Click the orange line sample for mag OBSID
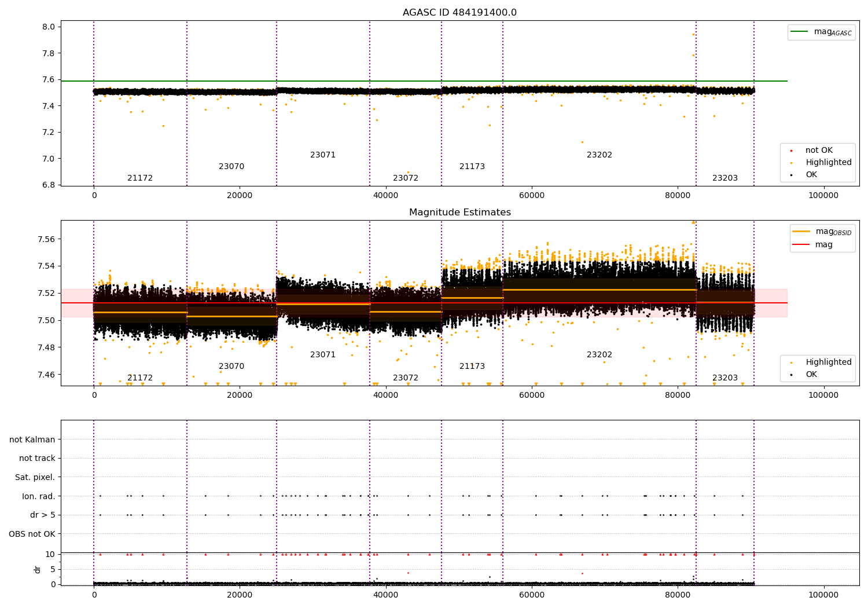The width and height of the screenshot is (868, 608). point(801,232)
